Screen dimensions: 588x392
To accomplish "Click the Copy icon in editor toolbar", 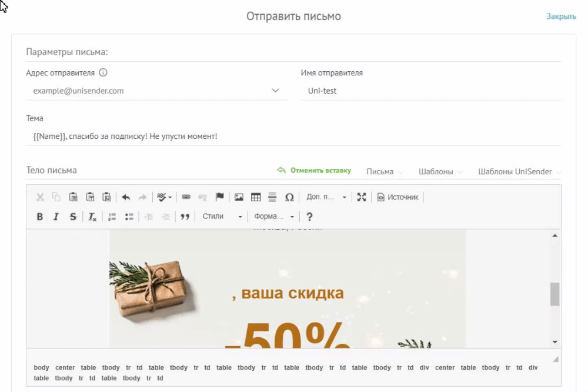I will click(56, 197).
